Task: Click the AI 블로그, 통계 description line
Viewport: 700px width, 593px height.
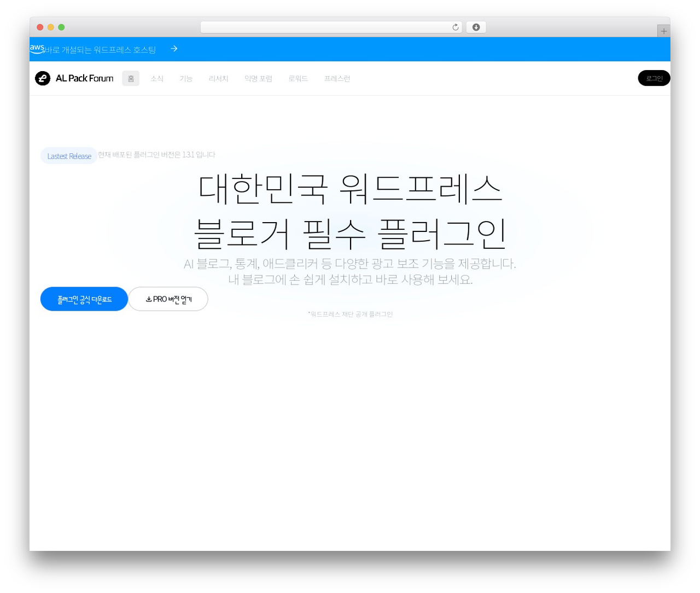Action: click(350, 264)
